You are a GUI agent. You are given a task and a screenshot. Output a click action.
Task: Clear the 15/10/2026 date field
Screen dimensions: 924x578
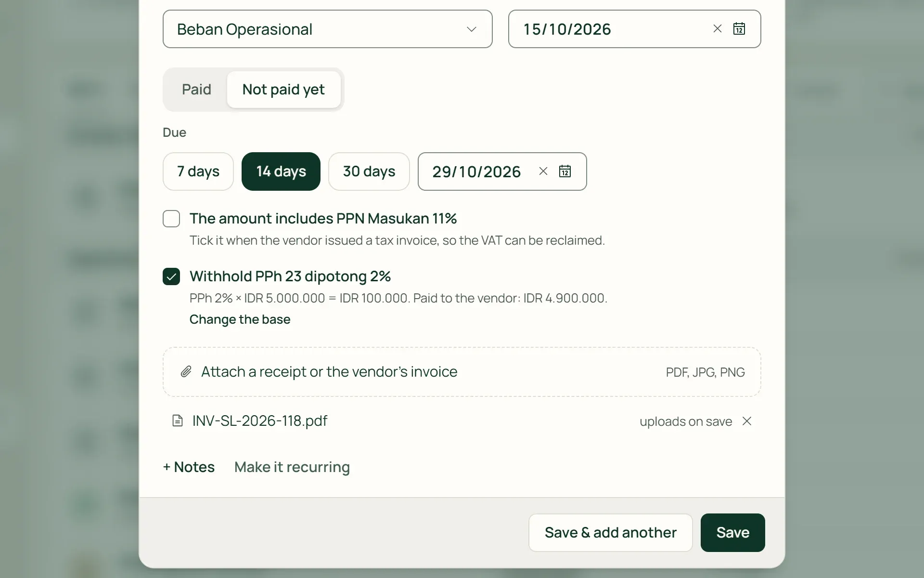click(717, 29)
